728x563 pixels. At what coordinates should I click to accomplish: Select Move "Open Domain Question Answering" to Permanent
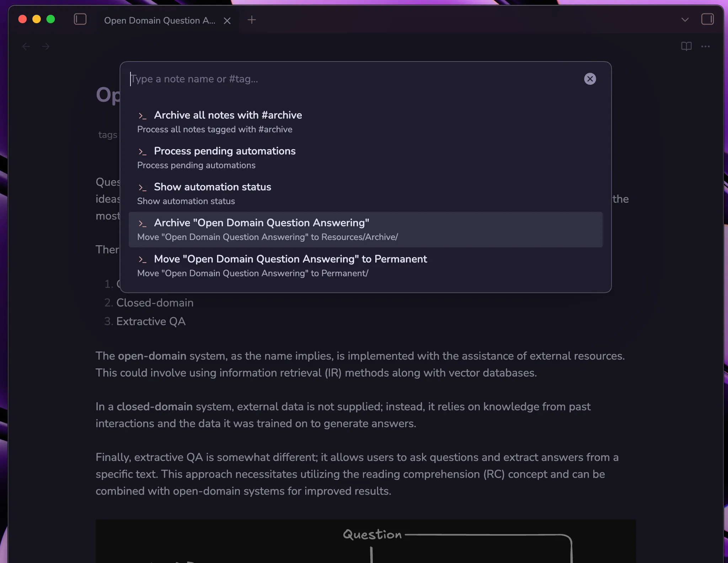(x=365, y=266)
